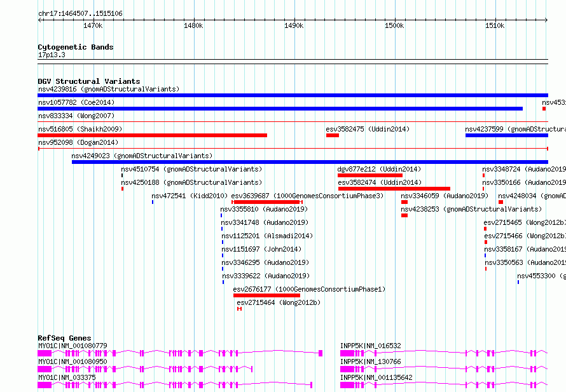Click the dgv877e212 (Uddin2014) red bar
566x392 pixels.
(x=370, y=175)
